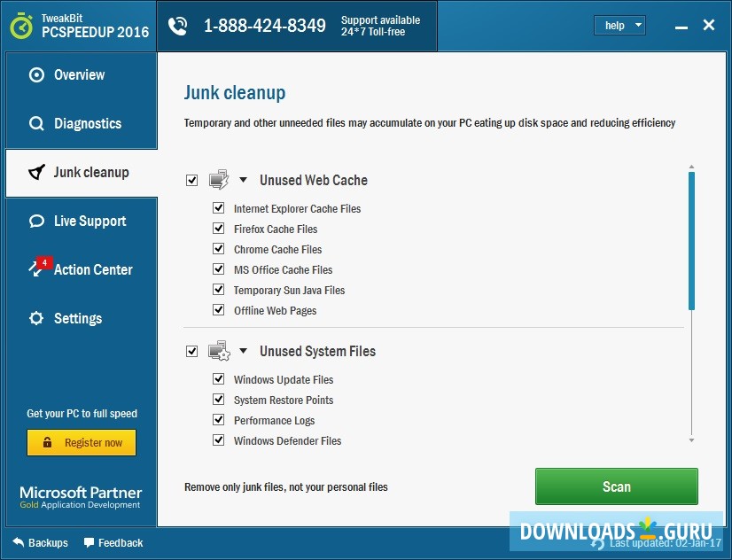Click the Junk cleanup page title
Screen dimensions: 732x560
[x=234, y=93]
